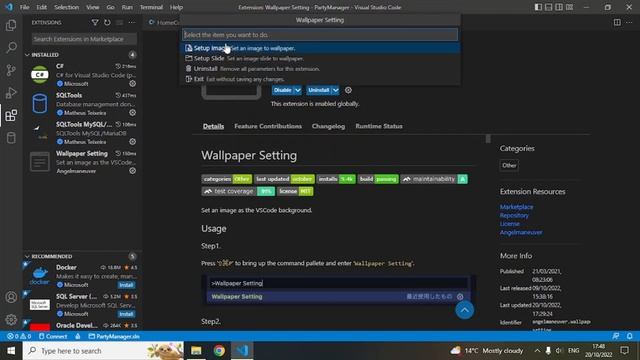The height and width of the screenshot is (360, 640).
Task: Open the Accounts icon in activity bar
Action: tap(11, 297)
